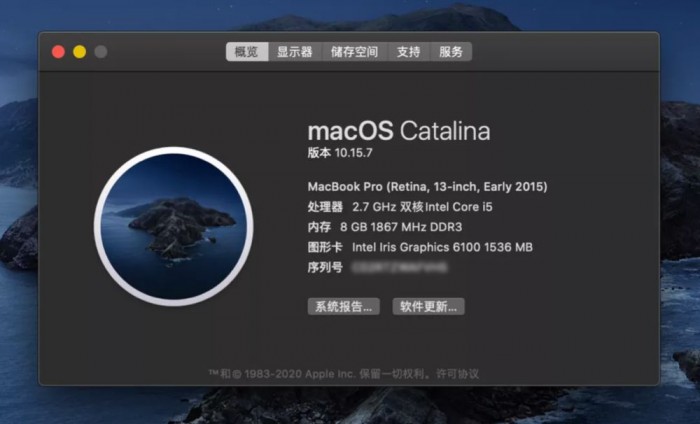The width and height of the screenshot is (700, 424).
Task: Click the blurred serial number value
Action: click(x=400, y=267)
